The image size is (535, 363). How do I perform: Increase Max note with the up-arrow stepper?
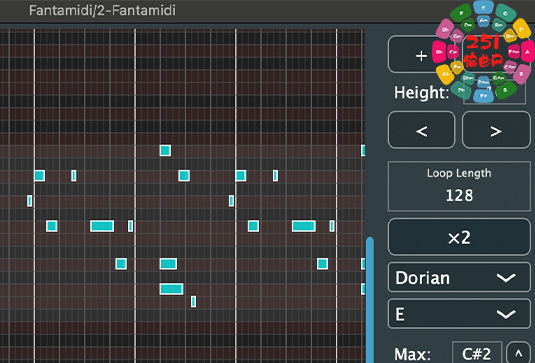(x=519, y=353)
